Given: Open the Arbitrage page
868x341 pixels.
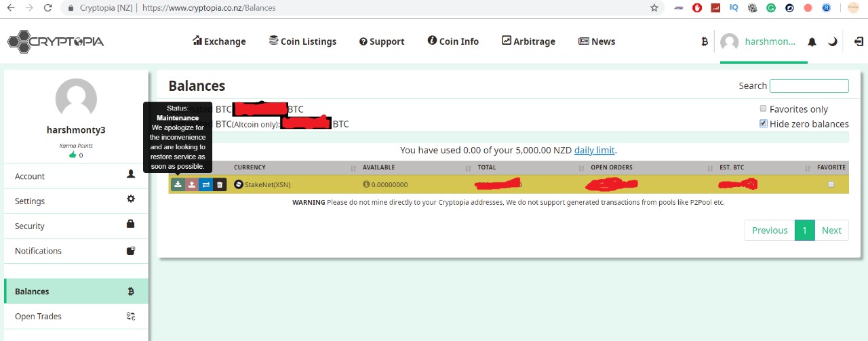Looking at the screenshot, I should [x=528, y=41].
